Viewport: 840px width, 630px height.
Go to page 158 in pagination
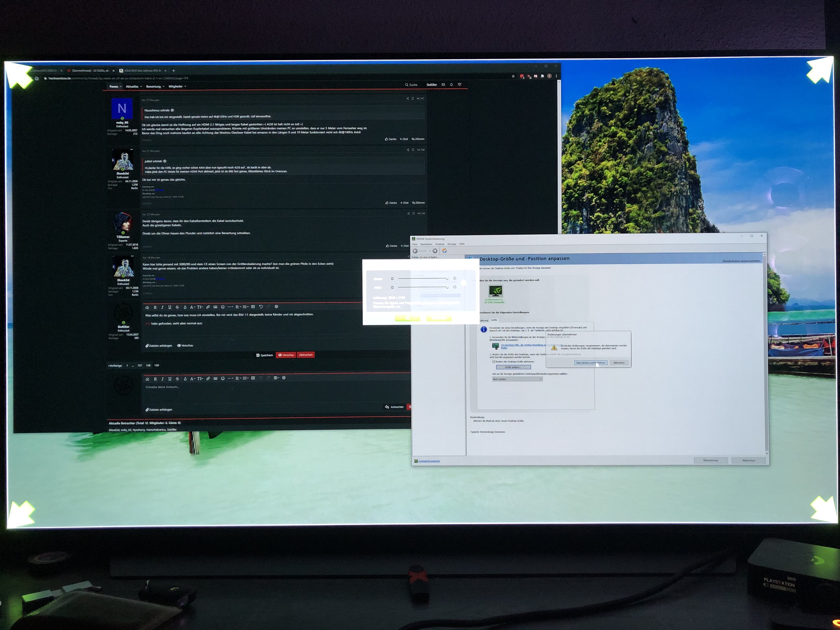148,366
